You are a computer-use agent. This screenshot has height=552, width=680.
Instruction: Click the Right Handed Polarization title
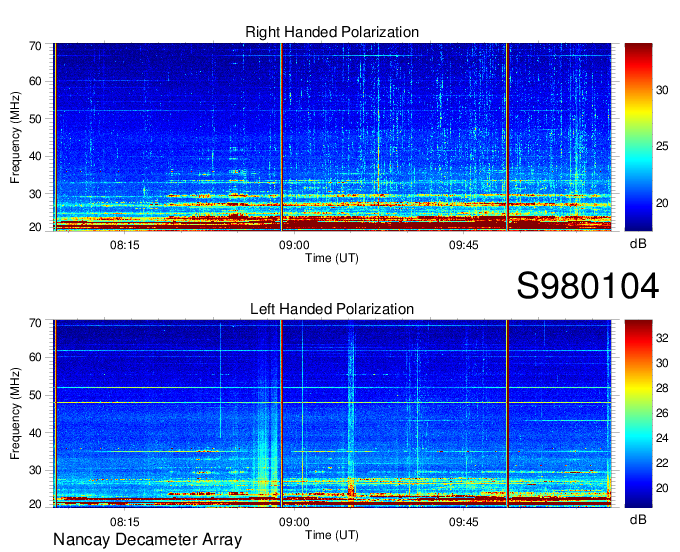coord(332,32)
